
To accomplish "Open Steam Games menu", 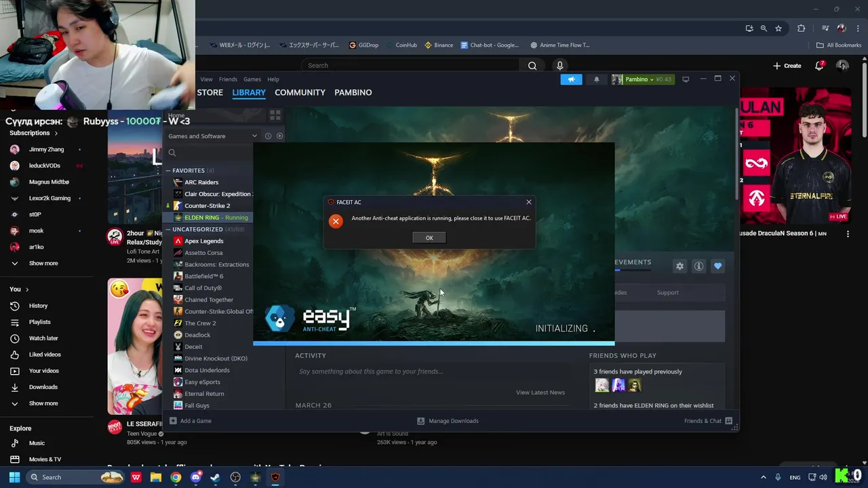I will pos(252,79).
